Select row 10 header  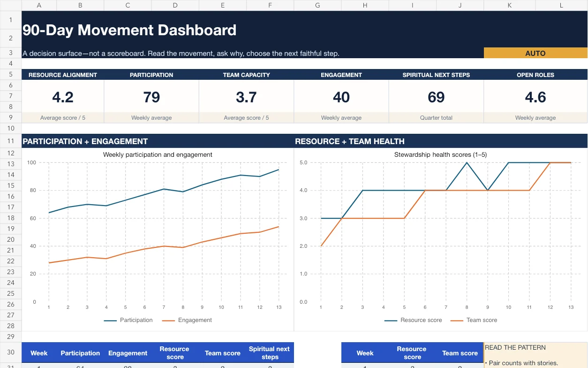coord(11,128)
